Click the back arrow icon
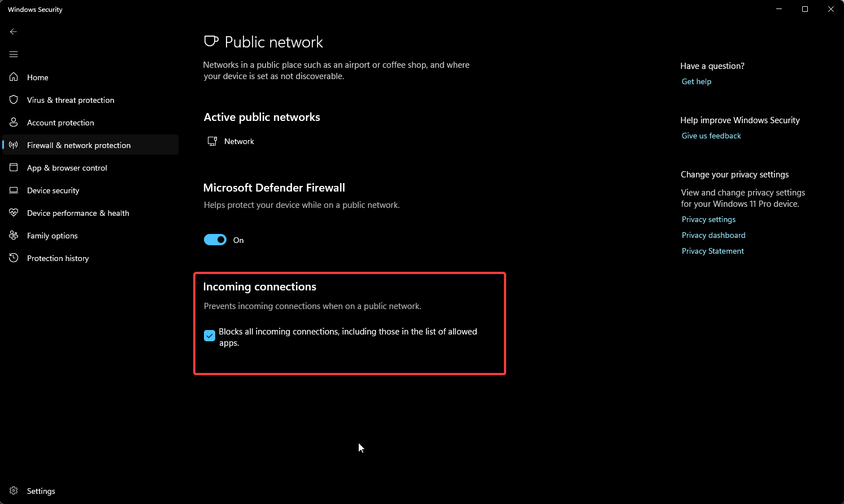Viewport: 844px width, 504px height. coord(14,32)
